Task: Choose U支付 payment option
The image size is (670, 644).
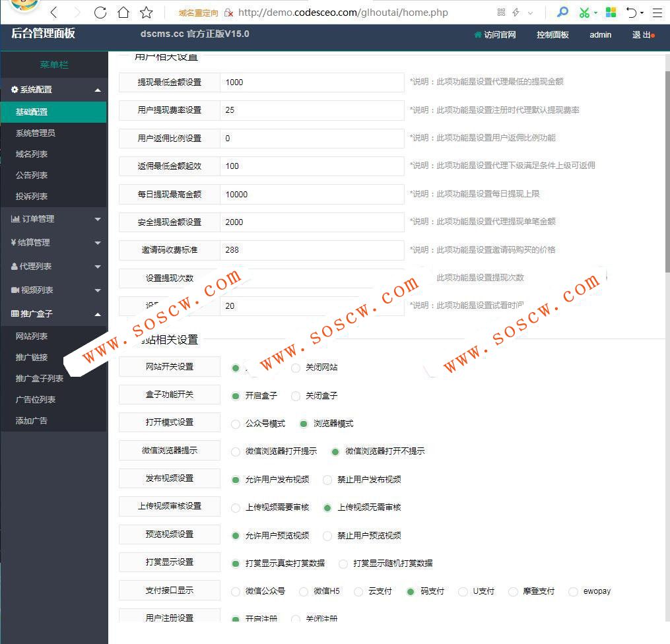Action: click(463, 591)
